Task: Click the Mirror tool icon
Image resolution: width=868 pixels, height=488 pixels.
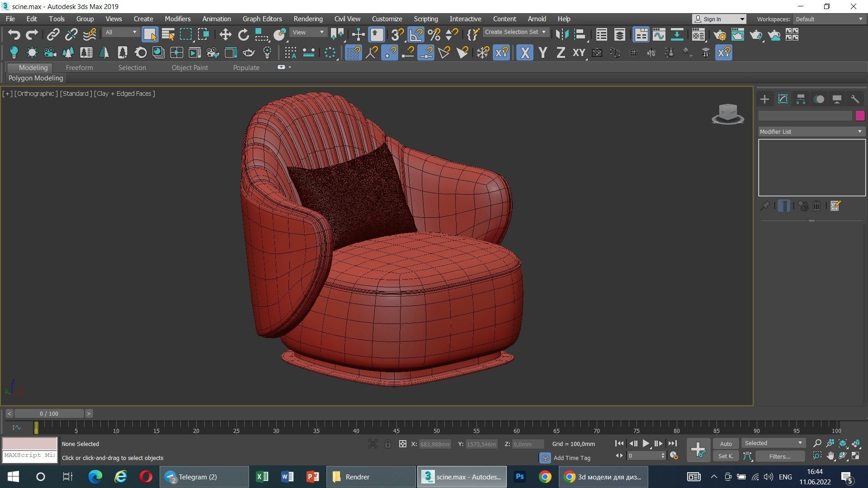Action: click(x=561, y=34)
